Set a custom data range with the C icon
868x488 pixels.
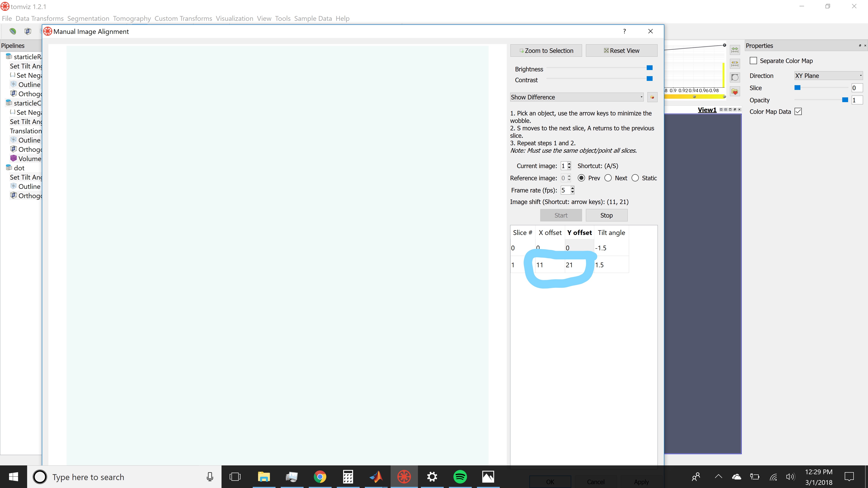(x=735, y=63)
